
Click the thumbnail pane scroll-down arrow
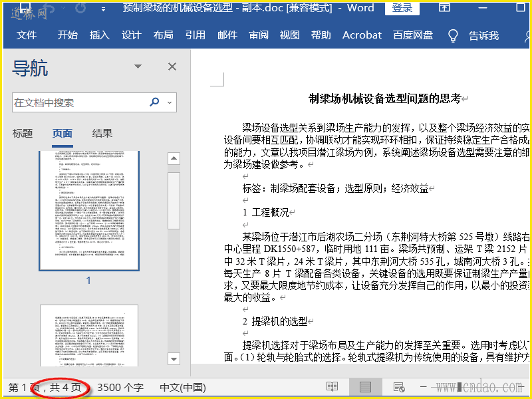(x=174, y=358)
